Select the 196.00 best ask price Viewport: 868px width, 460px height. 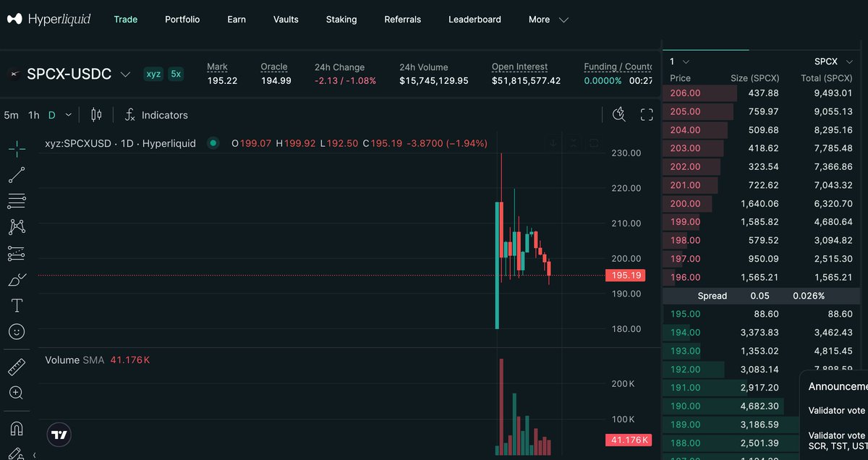(x=685, y=277)
